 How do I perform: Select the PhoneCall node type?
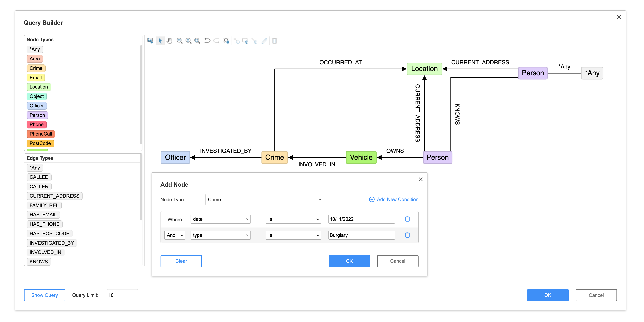pyautogui.click(x=41, y=134)
